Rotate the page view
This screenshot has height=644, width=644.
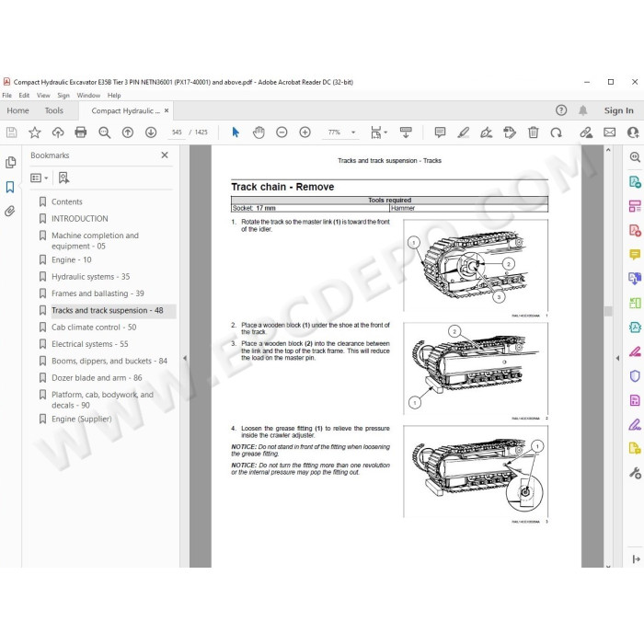pyautogui.click(x=556, y=132)
